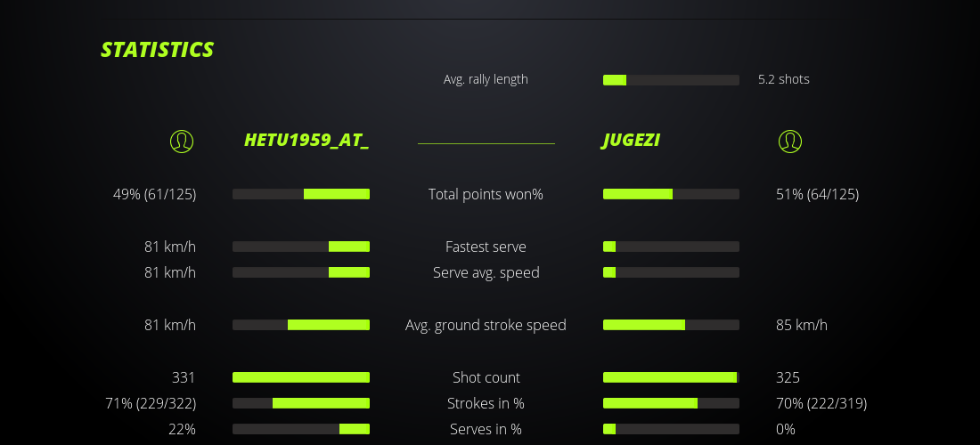Viewport: 980px width, 445px height.
Task: Click the profile icon beside HETU1959_AT_
Action: click(182, 141)
